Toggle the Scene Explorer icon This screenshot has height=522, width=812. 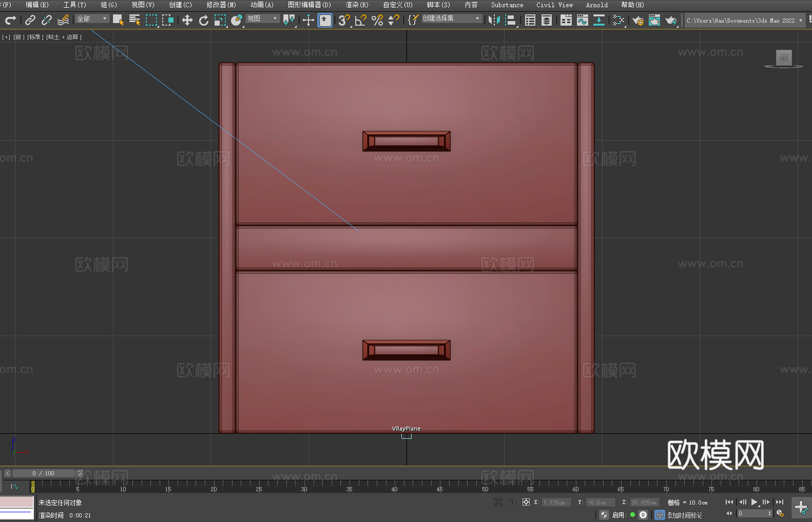(530, 20)
